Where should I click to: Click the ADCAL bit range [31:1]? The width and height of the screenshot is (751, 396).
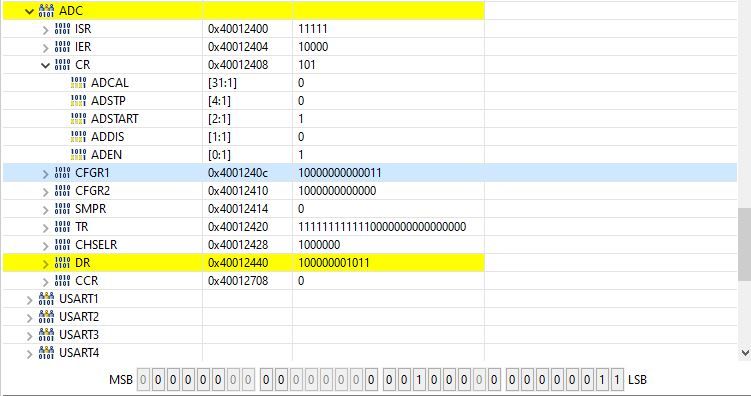click(x=222, y=83)
